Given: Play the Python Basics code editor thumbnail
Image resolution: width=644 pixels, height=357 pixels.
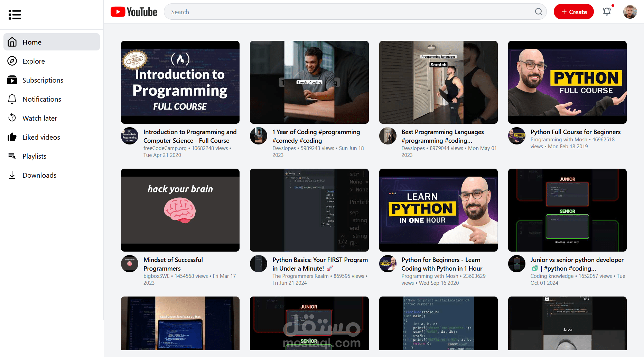Looking at the screenshot, I should click(309, 210).
